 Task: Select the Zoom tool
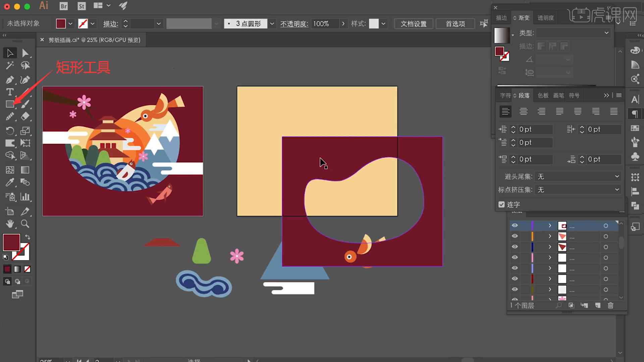coord(25,224)
